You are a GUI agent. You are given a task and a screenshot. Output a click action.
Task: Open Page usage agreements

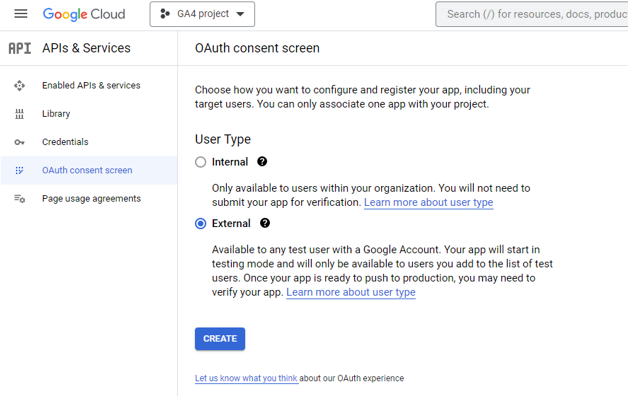[x=89, y=199]
